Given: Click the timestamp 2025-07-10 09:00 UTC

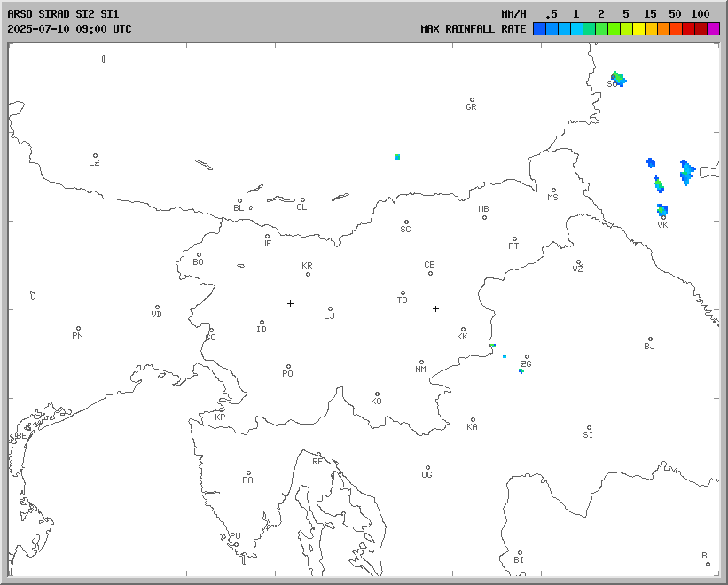Looking at the screenshot, I should [69, 28].
